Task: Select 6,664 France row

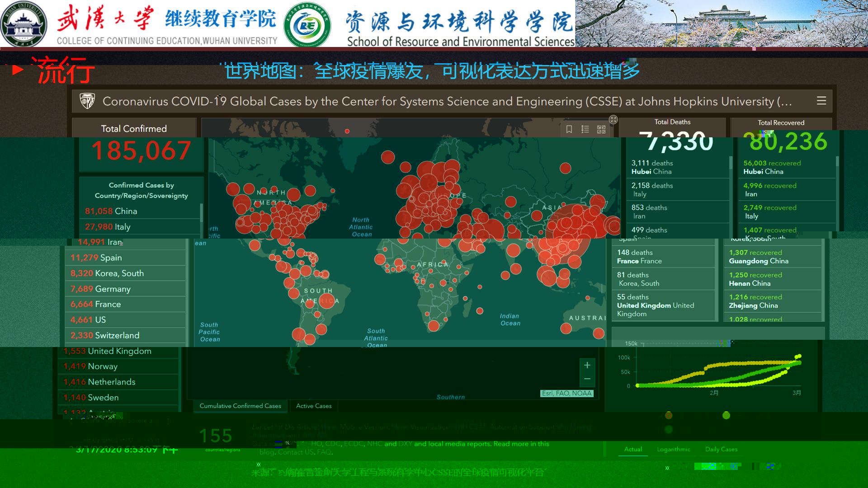Action: point(126,304)
